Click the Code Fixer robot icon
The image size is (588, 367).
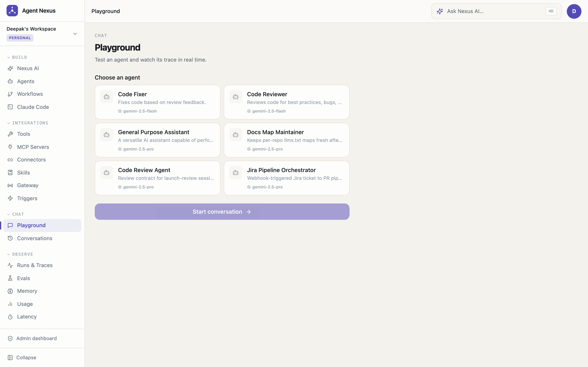[x=106, y=97]
